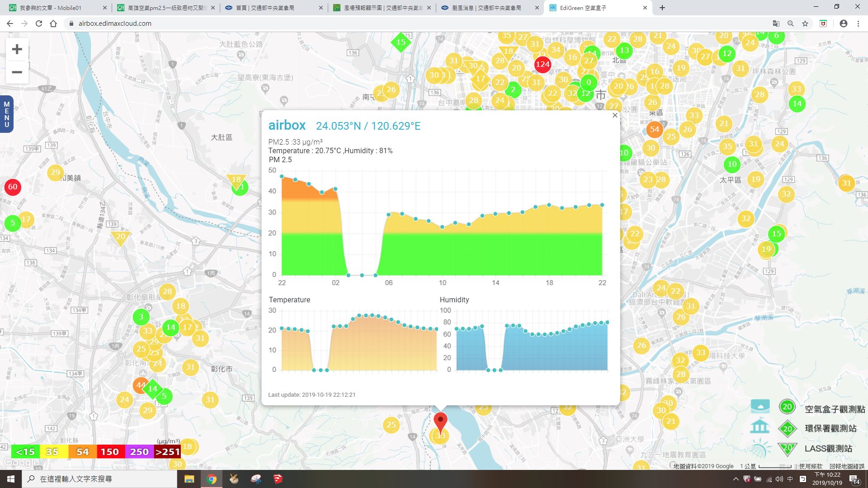Screen dimensions: 868x488
Task: Toggle 環保署觀測站 legend layer
Action: tap(830, 428)
